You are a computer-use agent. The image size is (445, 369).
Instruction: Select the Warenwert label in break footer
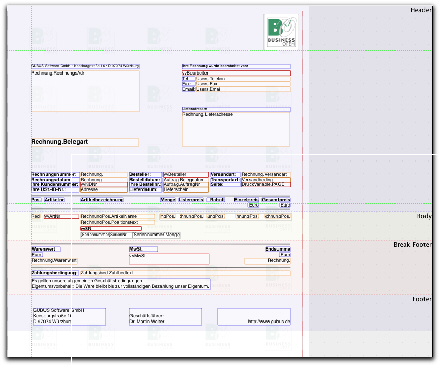pyautogui.click(x=46, y=249)
